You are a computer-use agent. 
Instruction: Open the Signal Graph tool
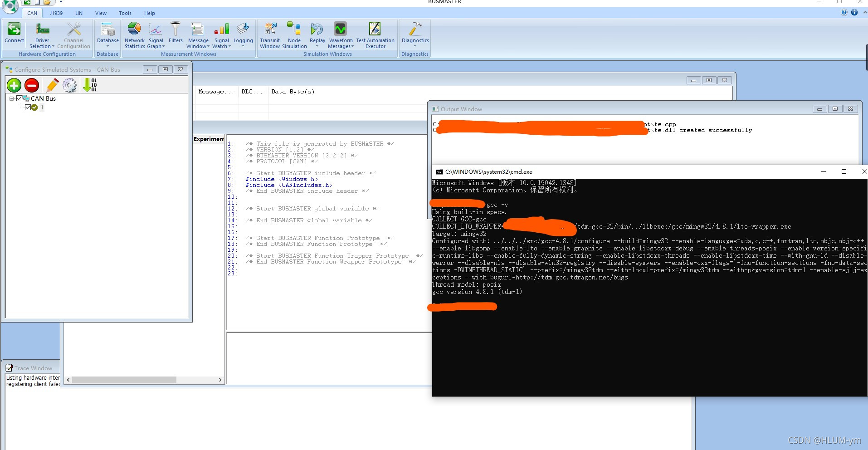(156, 35)
